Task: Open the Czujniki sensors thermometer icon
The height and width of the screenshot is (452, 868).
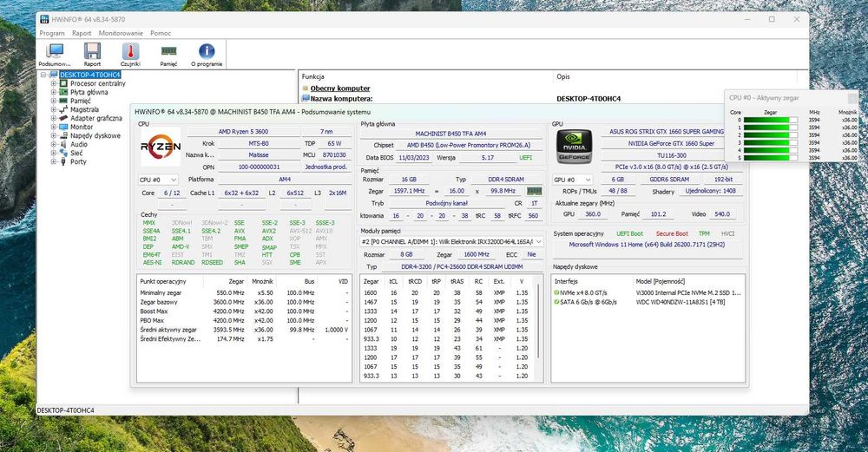Action: [130, 51]
